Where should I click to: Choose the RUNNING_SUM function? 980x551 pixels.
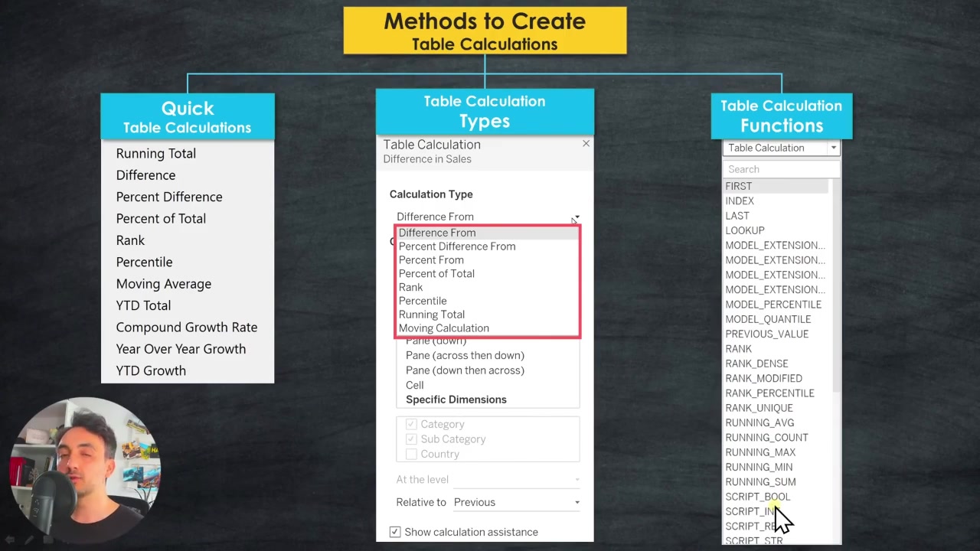[x=760, y=482]
